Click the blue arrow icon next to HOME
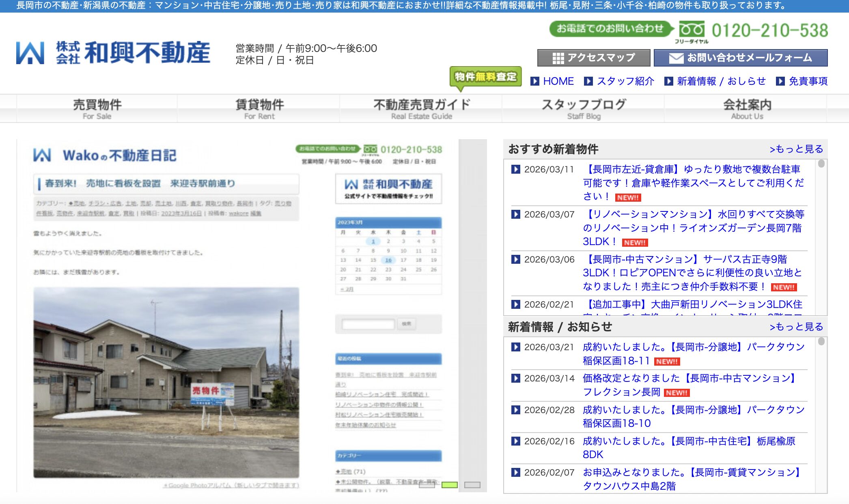The width and height of the screenshot is (849, 504). [534, 81]
